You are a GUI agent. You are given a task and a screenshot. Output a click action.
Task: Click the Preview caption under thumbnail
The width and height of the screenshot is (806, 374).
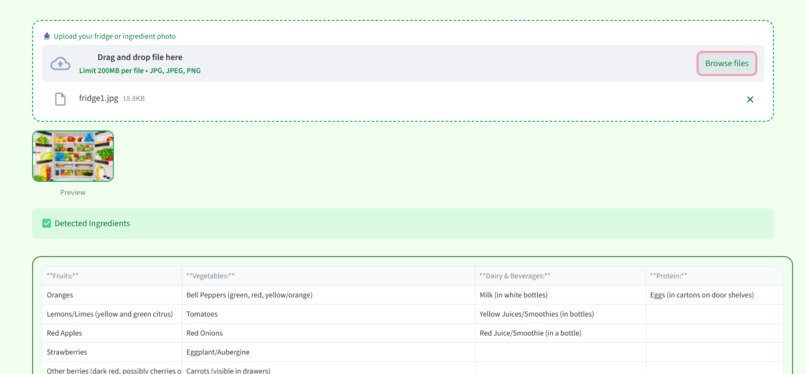point(72,193)
